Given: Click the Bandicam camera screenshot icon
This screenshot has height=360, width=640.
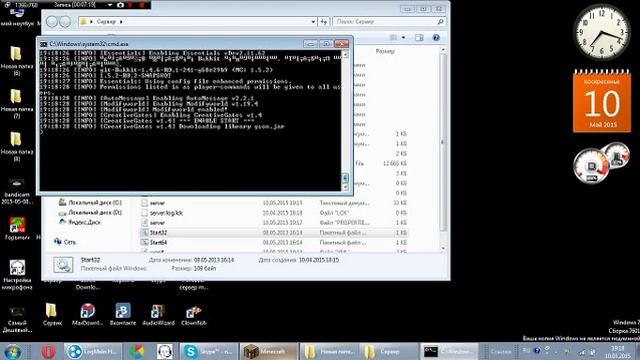Looking at the screenshot, I should (x=120, y=5).
